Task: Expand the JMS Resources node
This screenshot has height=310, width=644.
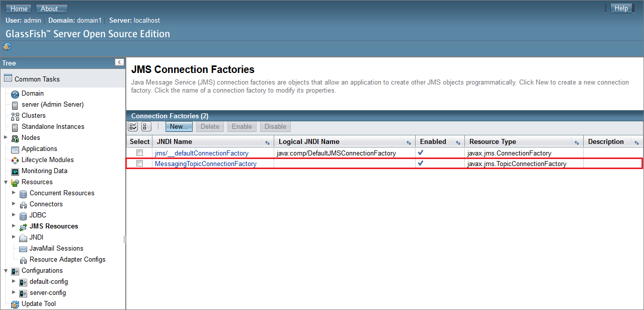Action: [x=14, y=226]
